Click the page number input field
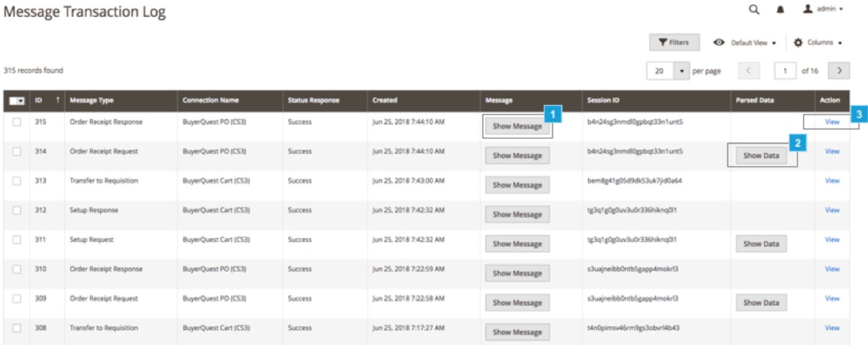The width and height of the screenshot is (868, 345). pyautogui.click(x=785, y=71)
